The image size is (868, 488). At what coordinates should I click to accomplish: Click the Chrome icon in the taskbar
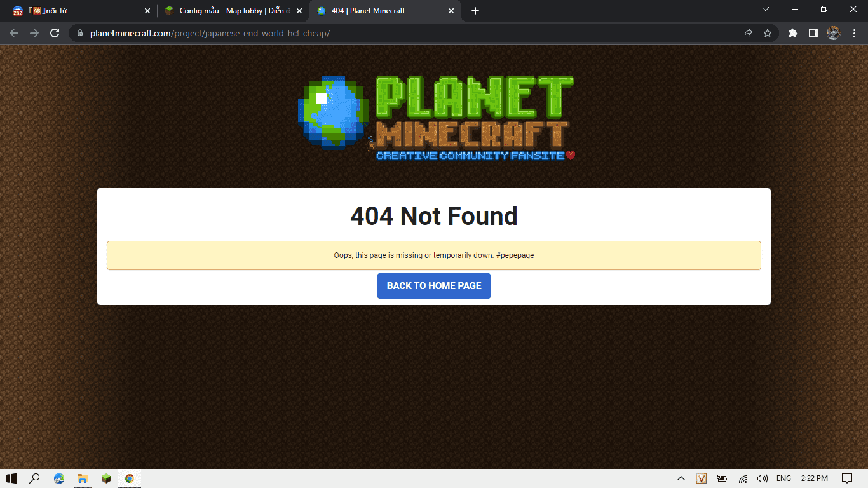130,478
